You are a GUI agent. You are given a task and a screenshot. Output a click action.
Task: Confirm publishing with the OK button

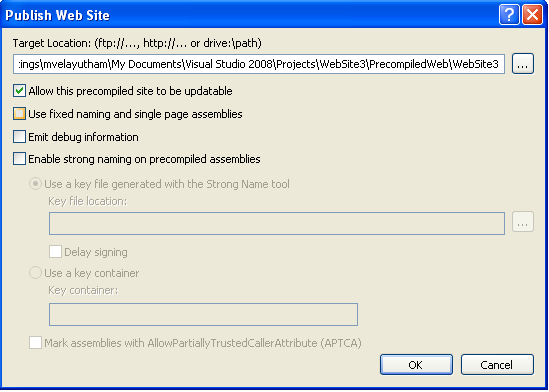tap(416, 365)
